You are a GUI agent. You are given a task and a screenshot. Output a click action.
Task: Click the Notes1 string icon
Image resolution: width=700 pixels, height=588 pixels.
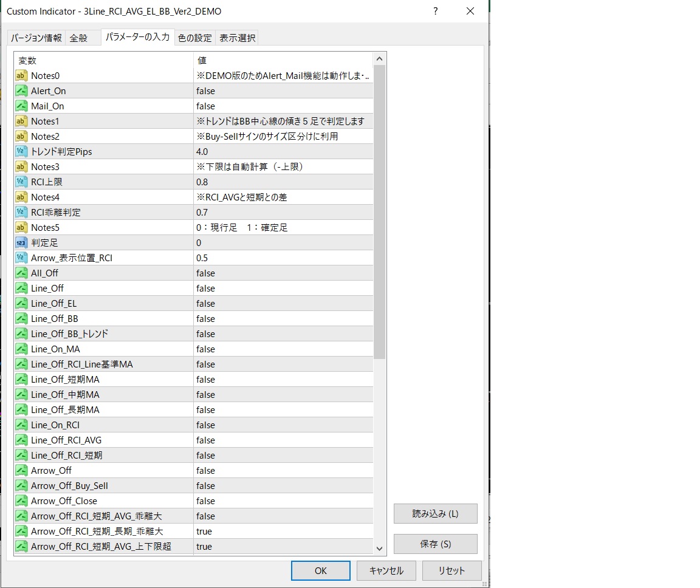point(21,121)
